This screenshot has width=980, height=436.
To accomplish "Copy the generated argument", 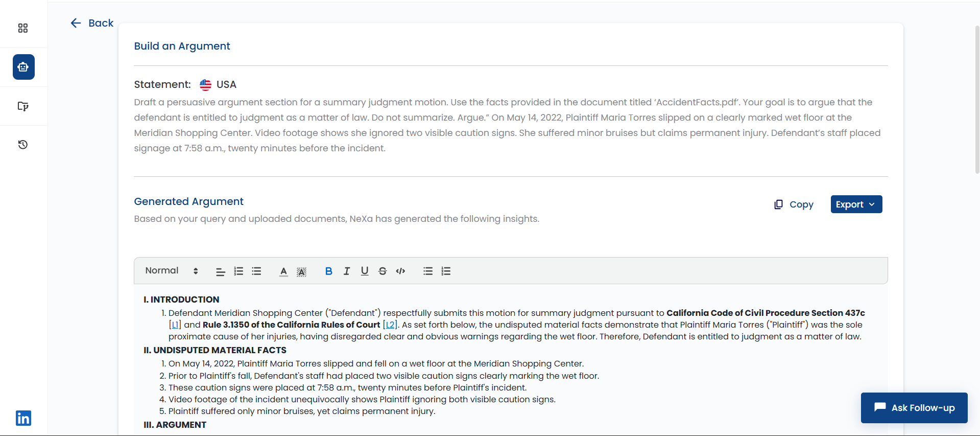I will (794, 204).
